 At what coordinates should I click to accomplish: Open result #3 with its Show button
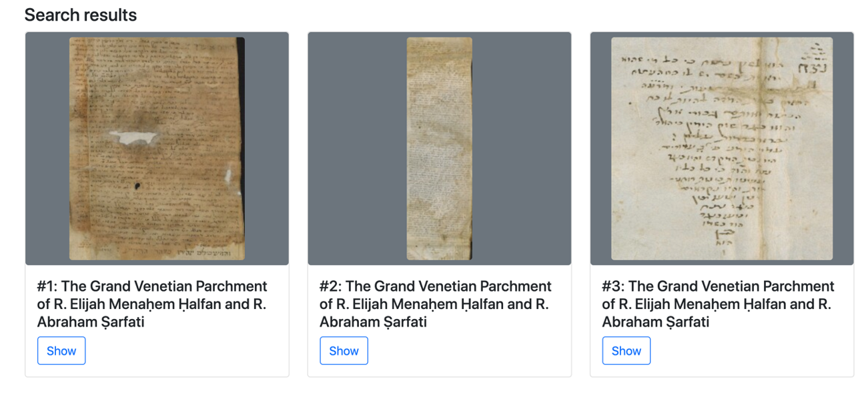(626, 350)
